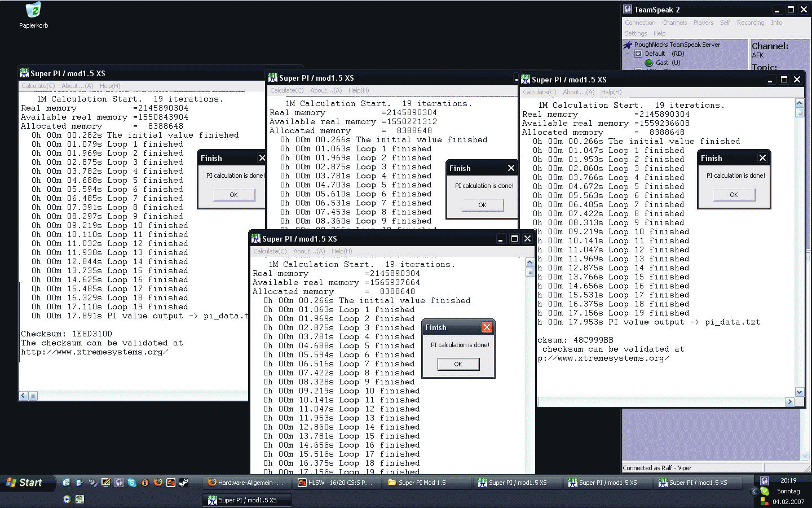Screen dimensions: 812x508
Task: Click the 'Connected as Ralf - Viper' status text
Action: pos(657,468)
